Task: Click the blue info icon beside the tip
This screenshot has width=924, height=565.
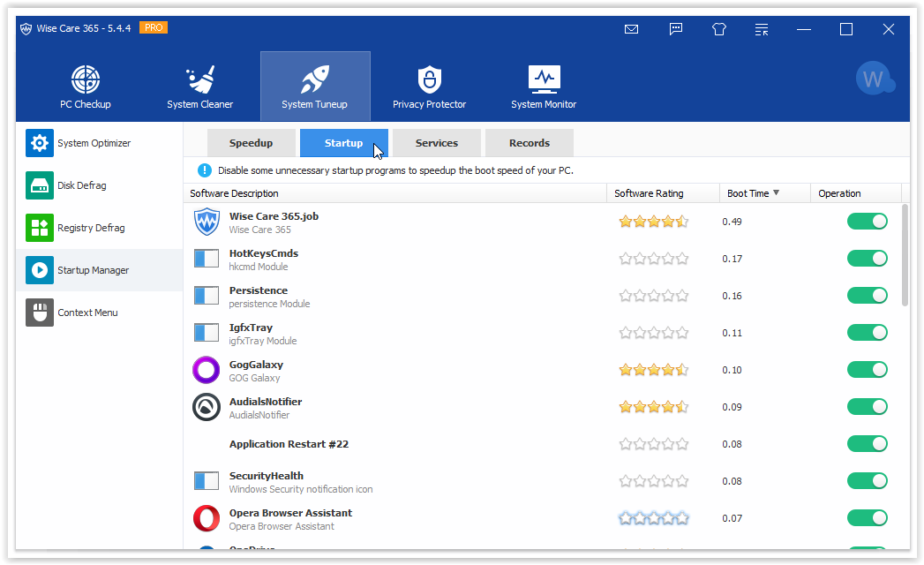Action: click(205, 170)
